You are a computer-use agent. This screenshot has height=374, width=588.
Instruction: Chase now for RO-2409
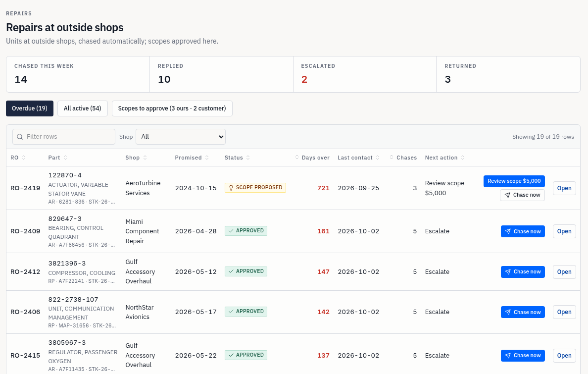point(523,231)
